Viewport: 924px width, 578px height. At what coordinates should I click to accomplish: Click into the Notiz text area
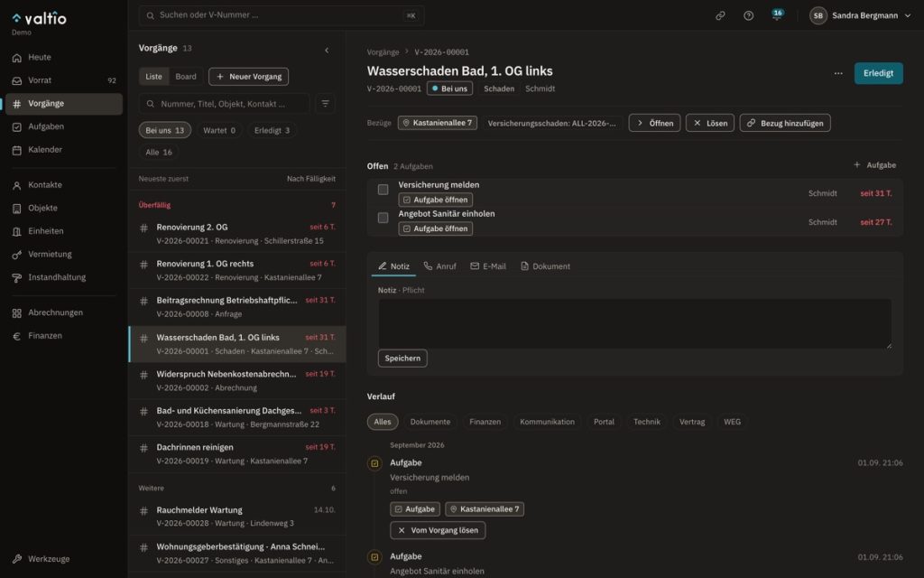click(x=634, y=323)
